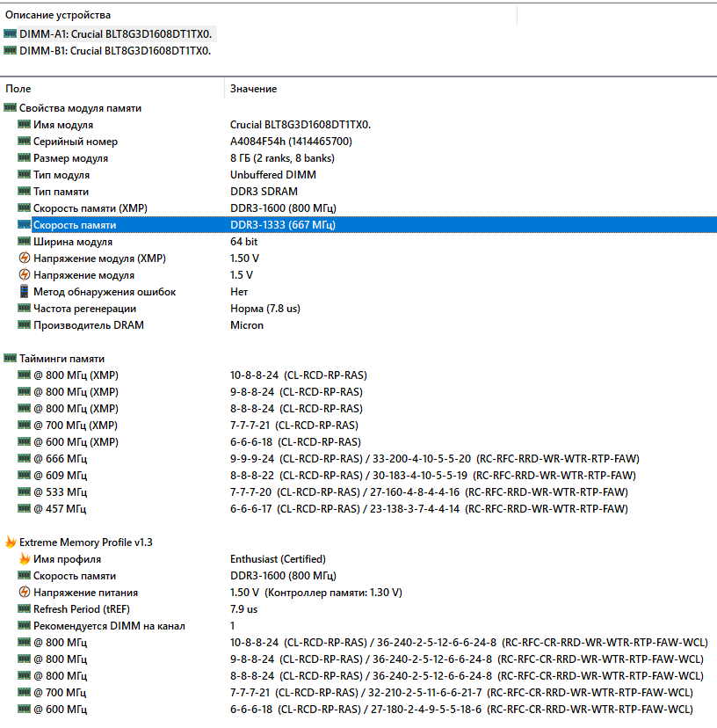Click the lightning icon for Напряжение модуля (XMP)
This screenshot has height=728, width=717.
(24, 258)
